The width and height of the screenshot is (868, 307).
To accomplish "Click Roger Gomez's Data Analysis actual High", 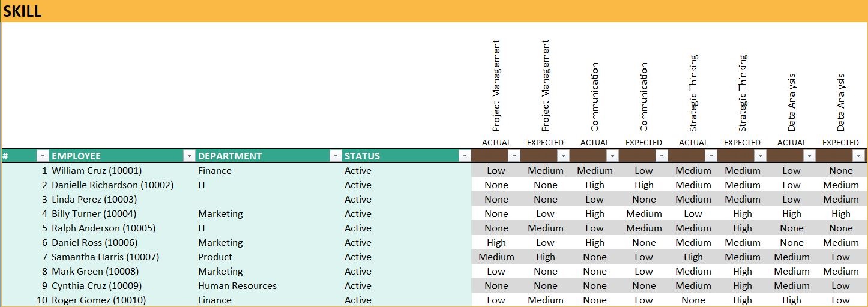I will click(792, 300).
